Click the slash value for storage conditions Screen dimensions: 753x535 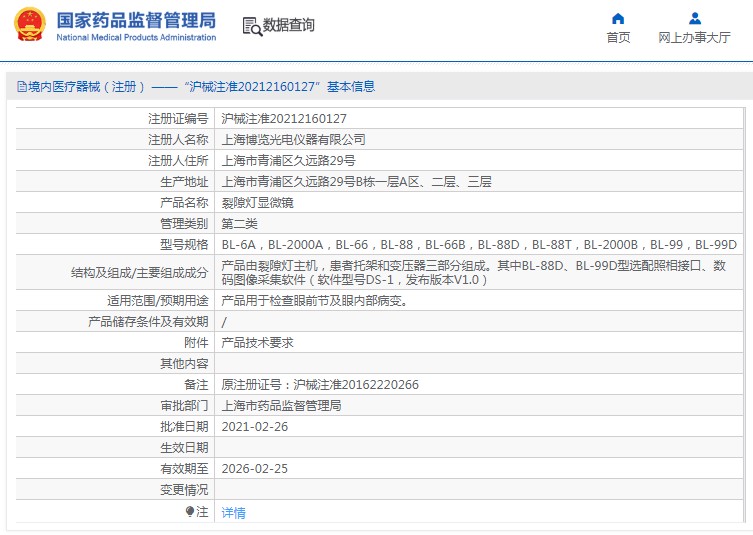224,322
